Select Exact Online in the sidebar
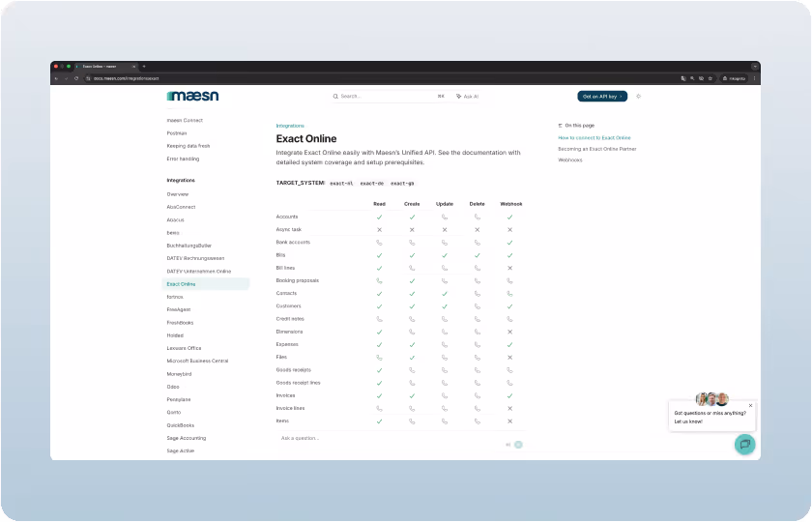Image resolution: width=812 pixels, height=522 pixels. pos(206,284)
